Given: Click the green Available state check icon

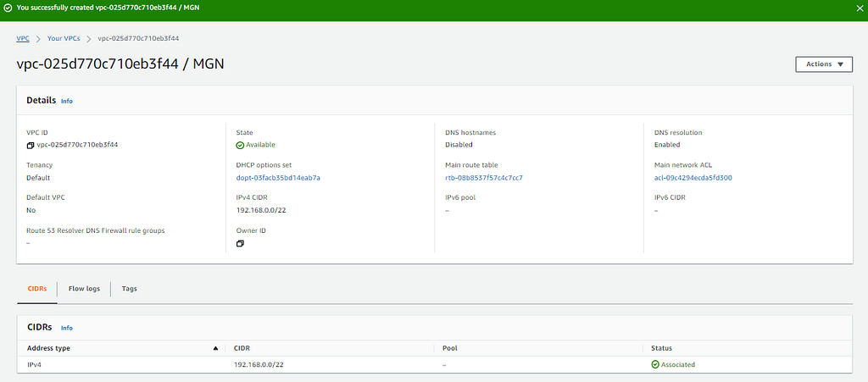Looking at the screenshot, I should (240, 146).
